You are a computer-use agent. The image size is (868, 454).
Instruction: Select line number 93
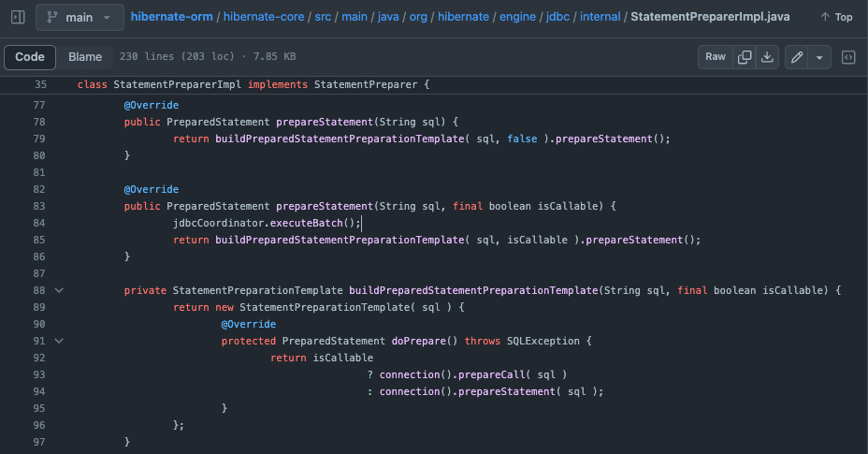click(39, 374)
